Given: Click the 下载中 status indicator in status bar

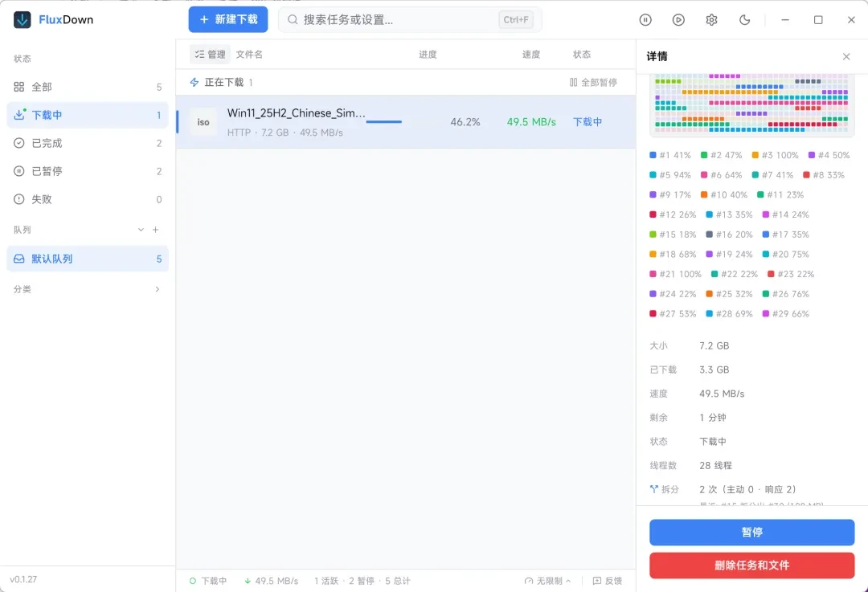Looking at the screenshot, I should pos(208,581).
